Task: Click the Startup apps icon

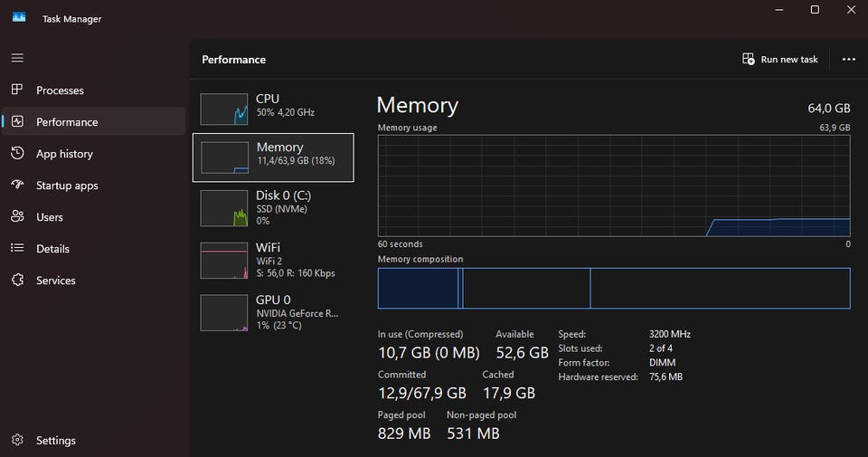Action: [17, 186]
